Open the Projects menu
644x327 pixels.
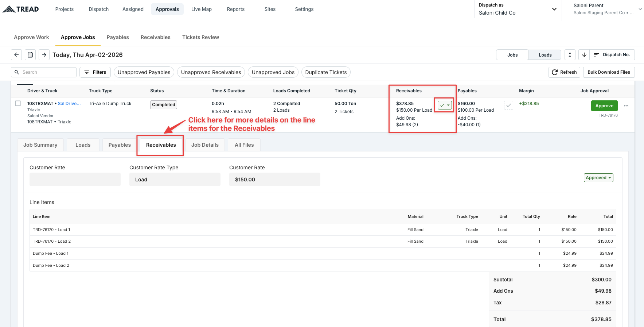click(x=65, y=9)
